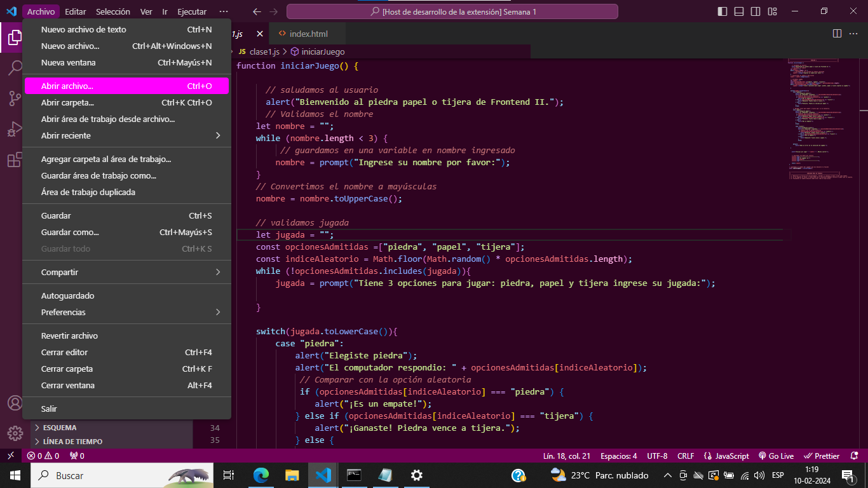Image resolution: width=868 pixels, height=488 pixels.
Task: Select Guardar como... in menu
Action: pyautogui.click(x=126, y=232)
